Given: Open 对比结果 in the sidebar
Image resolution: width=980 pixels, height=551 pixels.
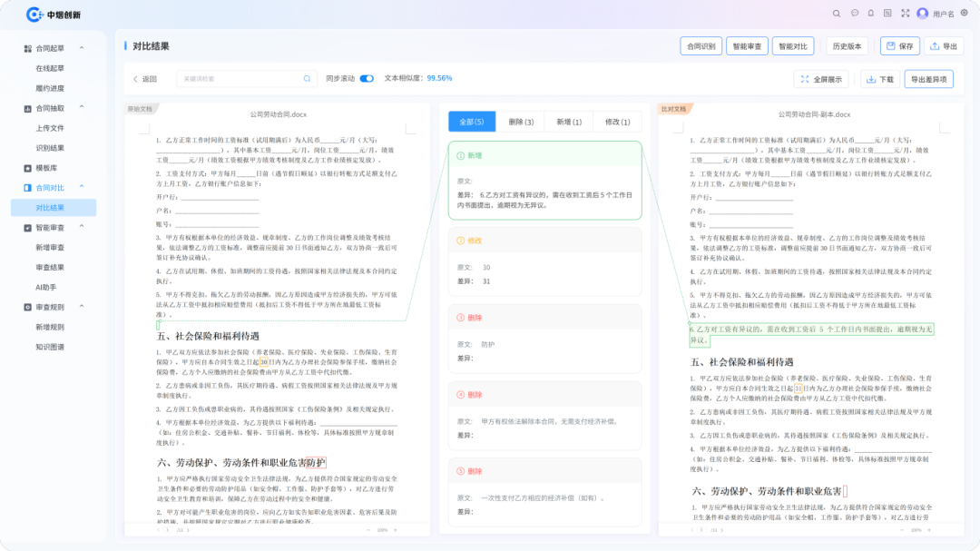Looking at the screenshot, I should pos(54,208).
